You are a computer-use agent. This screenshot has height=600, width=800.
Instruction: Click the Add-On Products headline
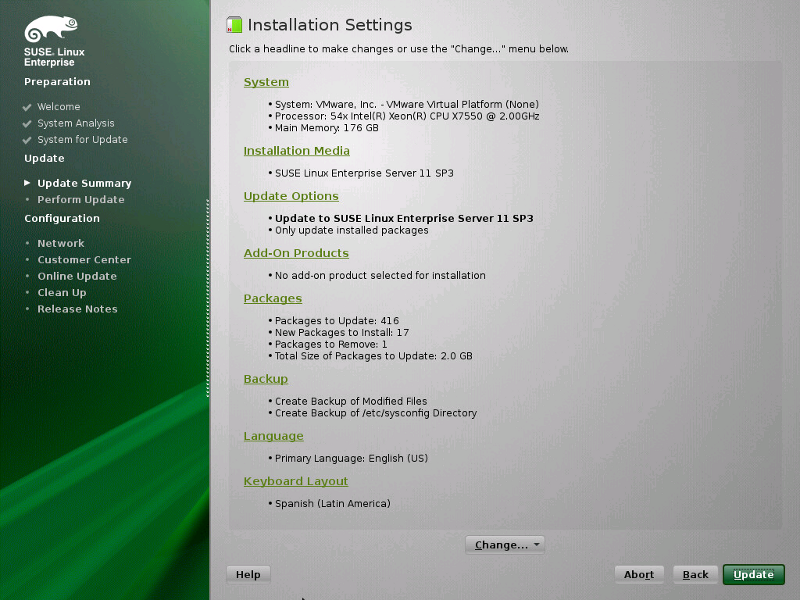click(x=296, y=252)
